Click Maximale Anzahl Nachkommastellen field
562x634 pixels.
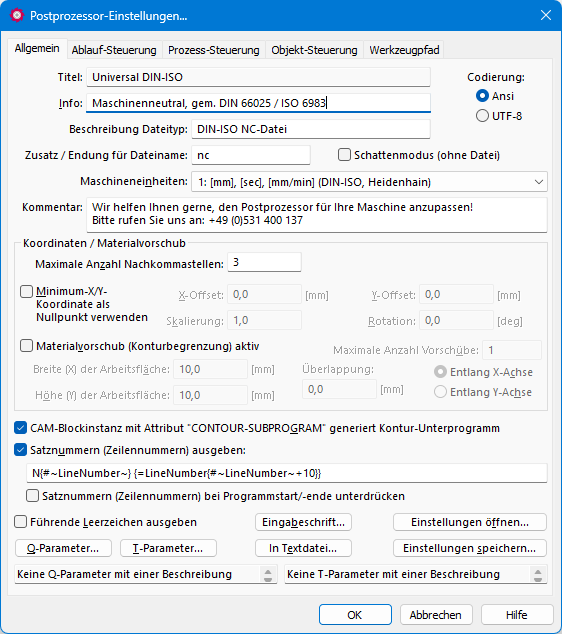pyautogui.click(x=264, y=262)
